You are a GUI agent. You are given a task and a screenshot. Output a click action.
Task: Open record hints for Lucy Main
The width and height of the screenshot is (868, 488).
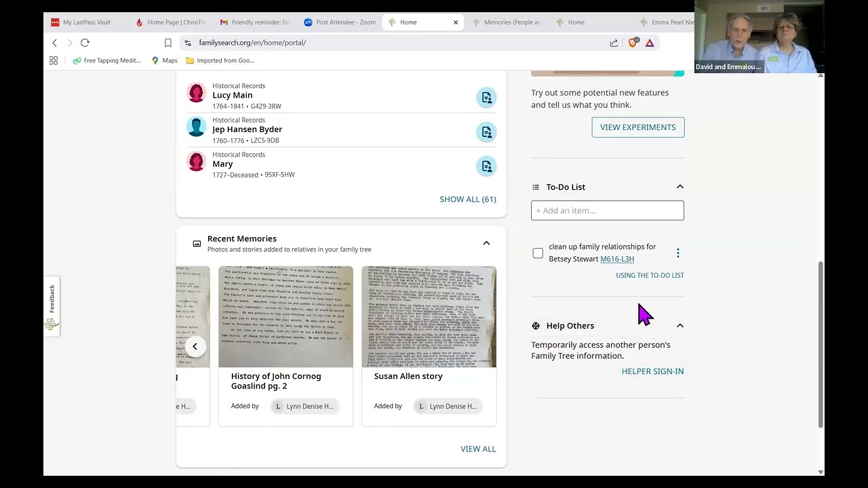(x=486, y=98)
